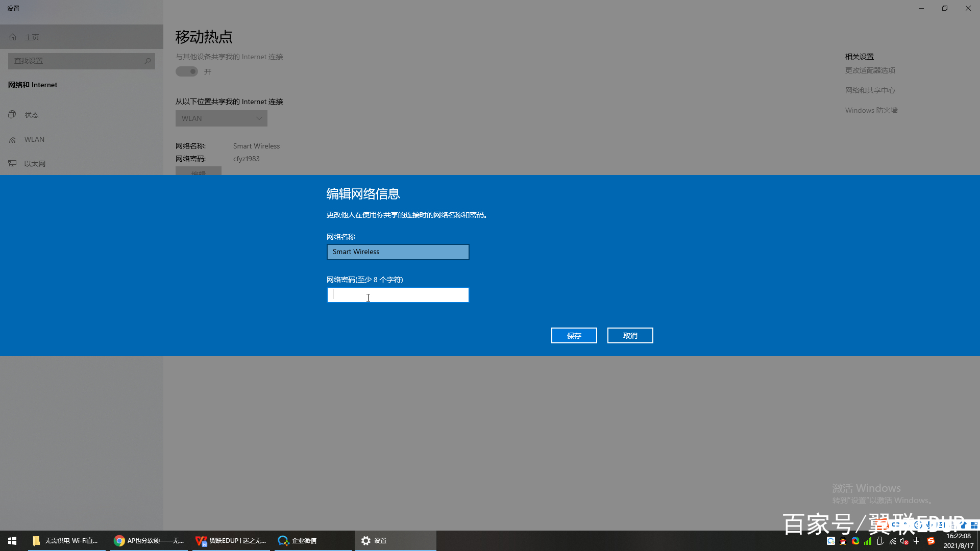Open the Wi-Fi network tray icon
Image resolution: width=980 pixels, height=551 pixels.
click(x=892, y=541)
